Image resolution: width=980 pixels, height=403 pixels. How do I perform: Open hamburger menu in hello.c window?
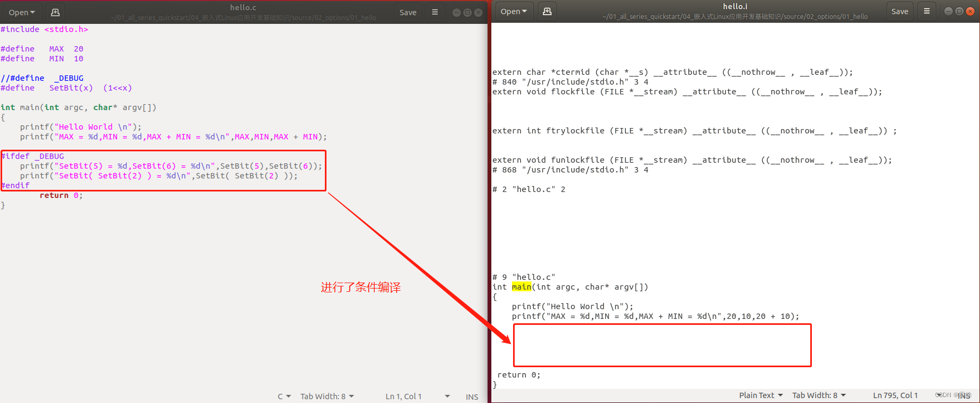434,12
